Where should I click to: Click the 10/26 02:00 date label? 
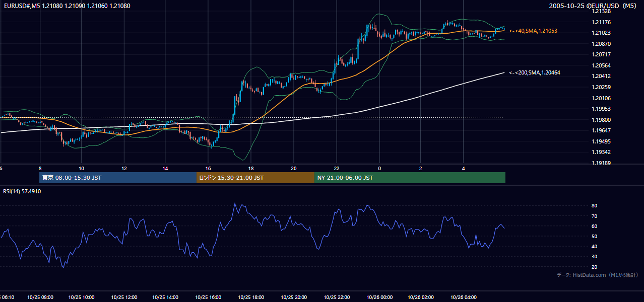point(421,297)
